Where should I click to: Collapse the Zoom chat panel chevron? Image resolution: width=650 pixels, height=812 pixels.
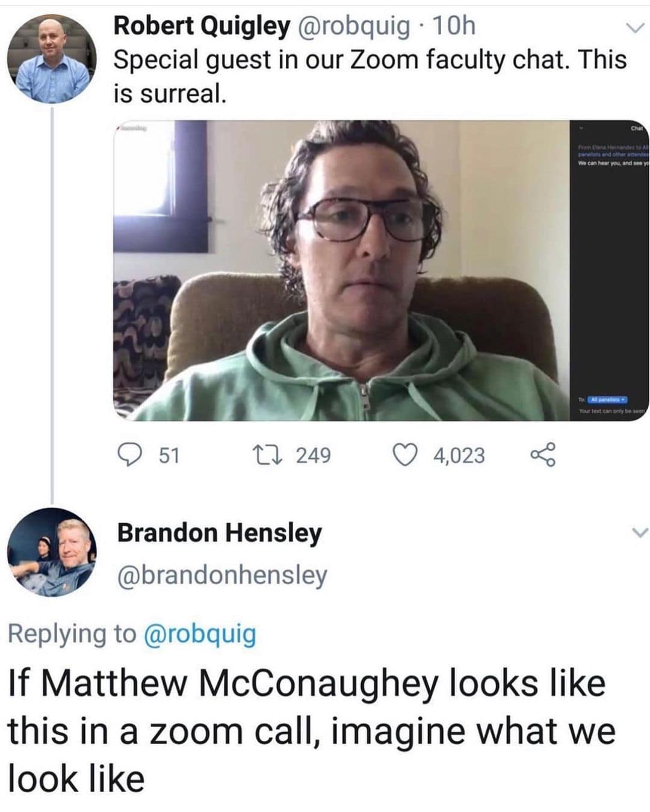pos(581,128)
